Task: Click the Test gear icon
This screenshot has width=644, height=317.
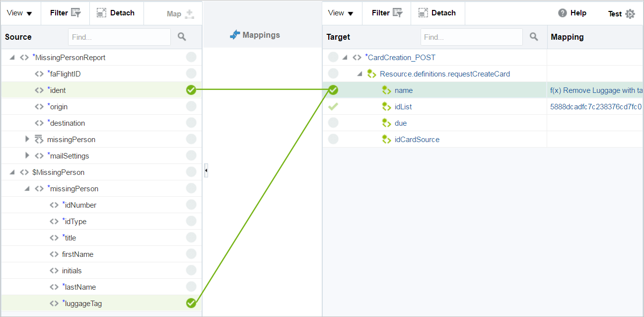Action: pos(630,14)
